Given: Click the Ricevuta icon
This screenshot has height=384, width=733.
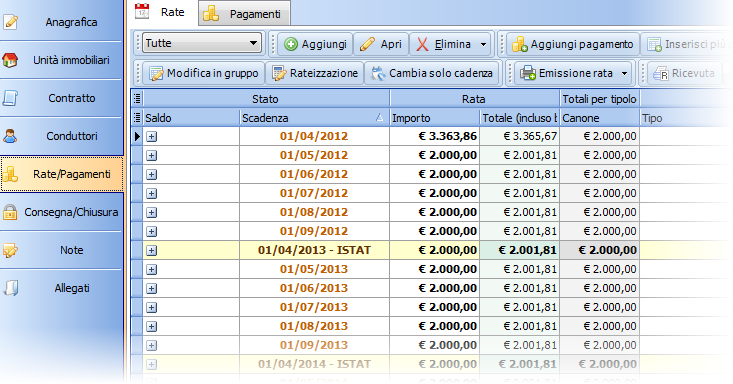Looking at the screenshot, I should 661,73.
